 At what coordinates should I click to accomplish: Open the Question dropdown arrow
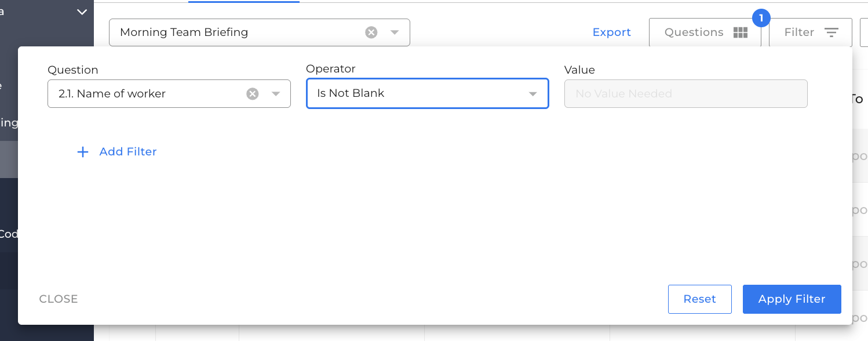point(276,94)
